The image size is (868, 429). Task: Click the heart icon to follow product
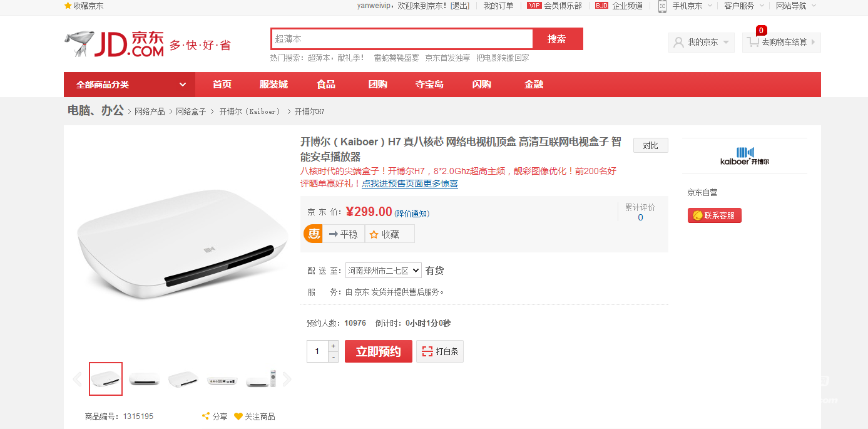pyautogui.click(x=238, y=416)
